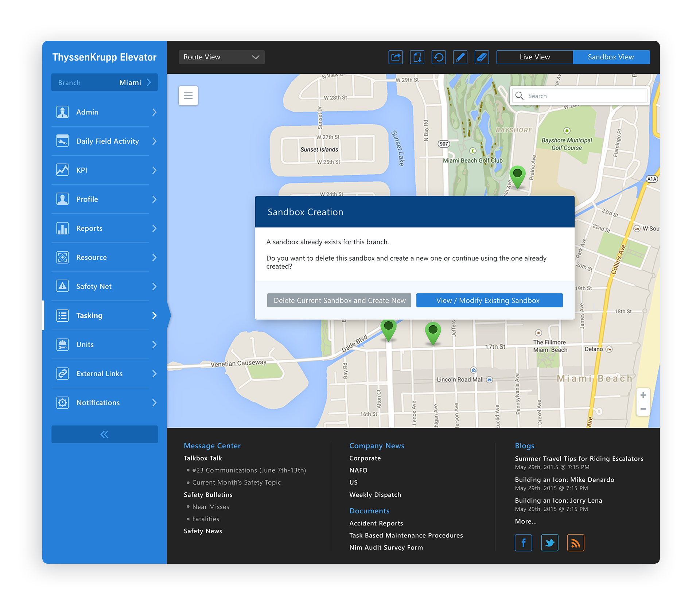The height and width of the screenshot is (606, 700).
Task: Open Summer Travel Tips for Riding Escalators
Action: click(579, 459)
